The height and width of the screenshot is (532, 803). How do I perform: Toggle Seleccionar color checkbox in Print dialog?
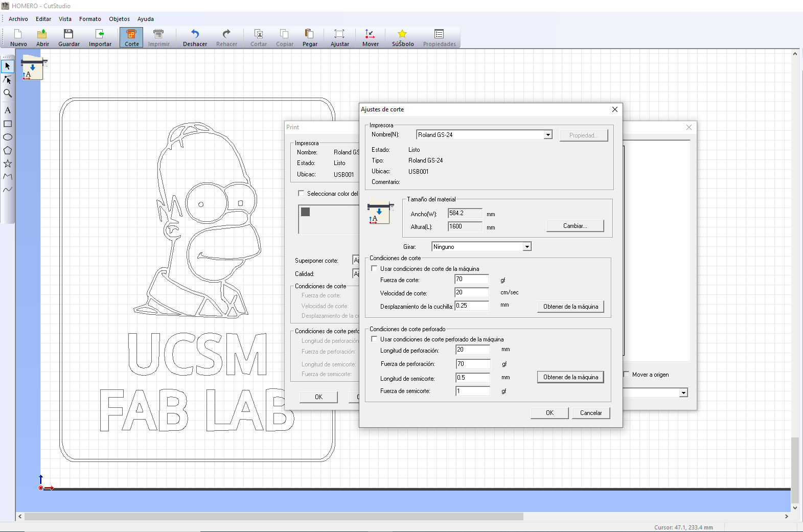click(x=301, y=193)
